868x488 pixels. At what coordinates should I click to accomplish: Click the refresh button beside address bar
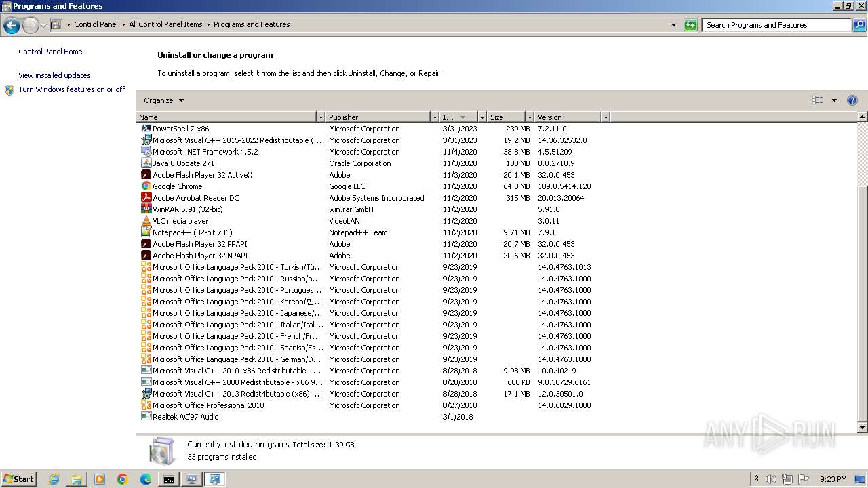690,25
